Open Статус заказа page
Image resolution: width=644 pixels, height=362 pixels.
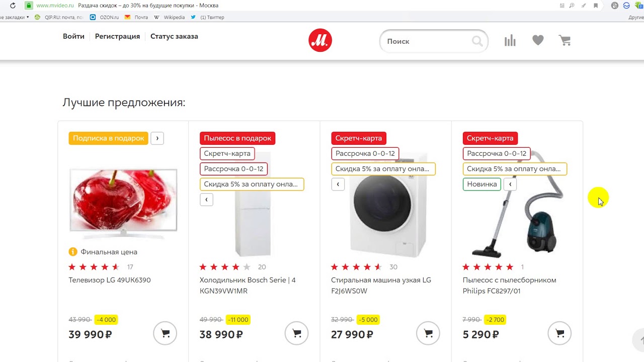click(174, 36)
